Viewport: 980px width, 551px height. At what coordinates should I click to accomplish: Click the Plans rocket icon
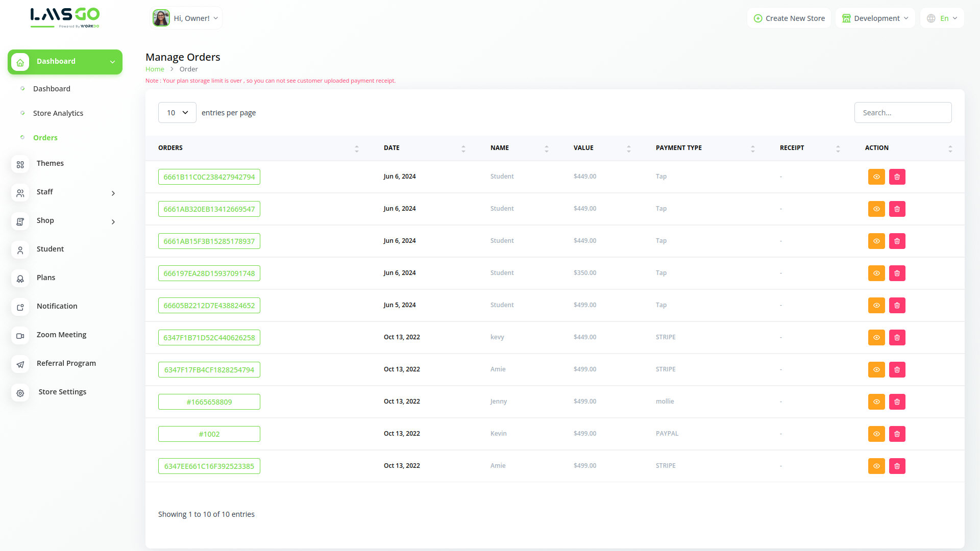pyautogui.click(x=20, y=279)
